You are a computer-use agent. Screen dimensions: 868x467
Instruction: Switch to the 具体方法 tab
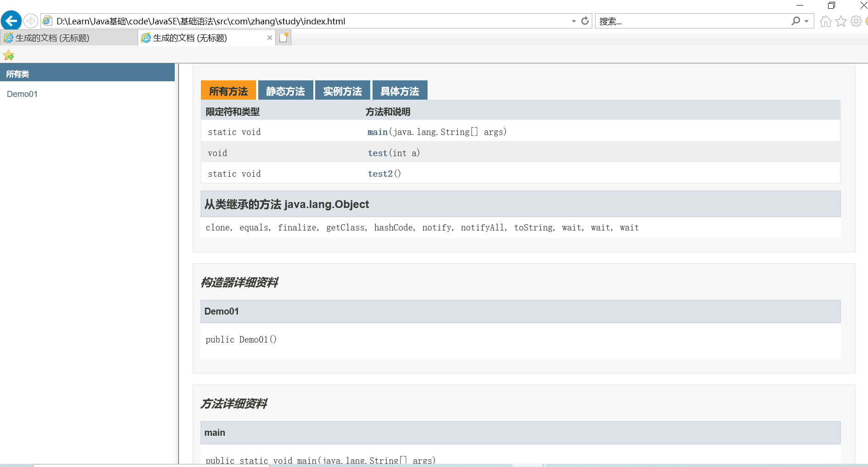[400, 90]
